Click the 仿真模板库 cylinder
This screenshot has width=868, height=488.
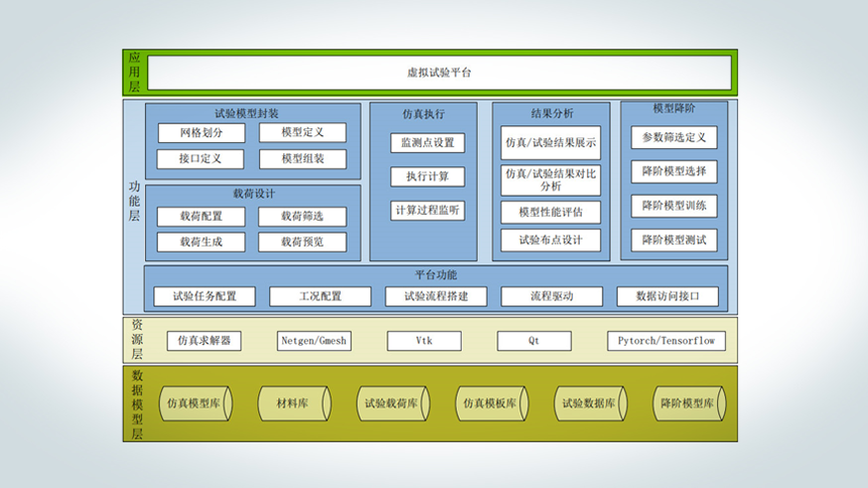[491, 404]
